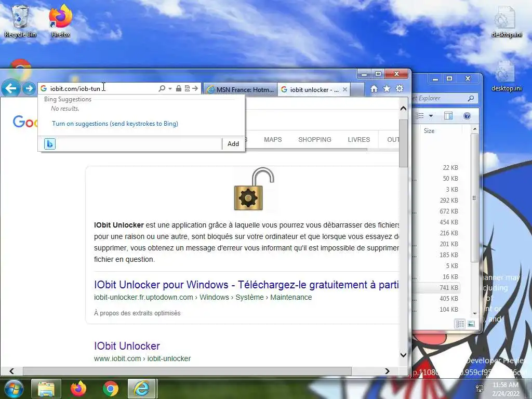Click Explorer window search magnifier icon

pyautogui.click(x=471, y=98)
